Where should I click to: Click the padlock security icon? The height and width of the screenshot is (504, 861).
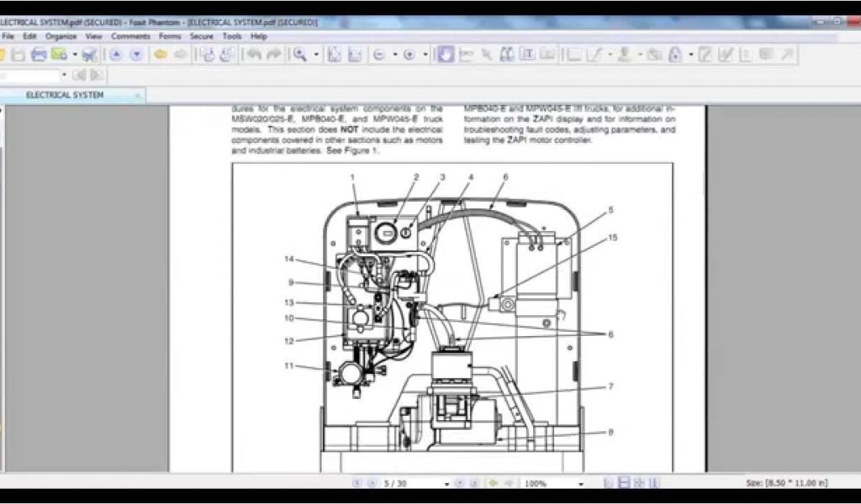pyautogui.click(x=674, y=55)
